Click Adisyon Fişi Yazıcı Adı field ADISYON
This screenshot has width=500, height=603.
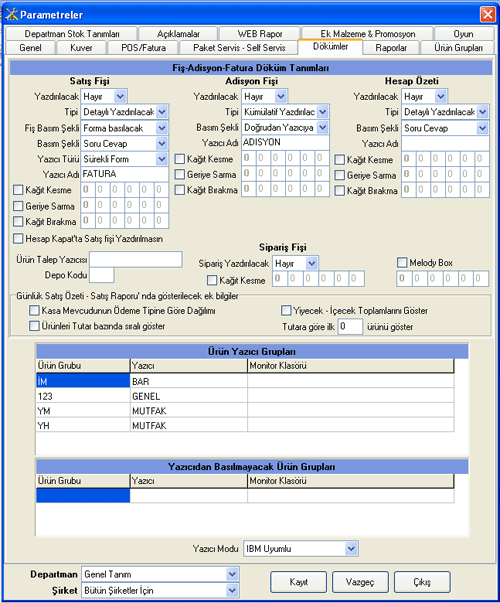(285, 143)
